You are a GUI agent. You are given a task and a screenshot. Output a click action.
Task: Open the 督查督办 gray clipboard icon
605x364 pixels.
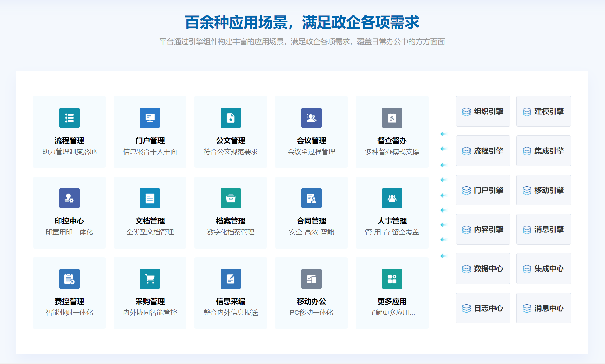(x=392, y=118)
